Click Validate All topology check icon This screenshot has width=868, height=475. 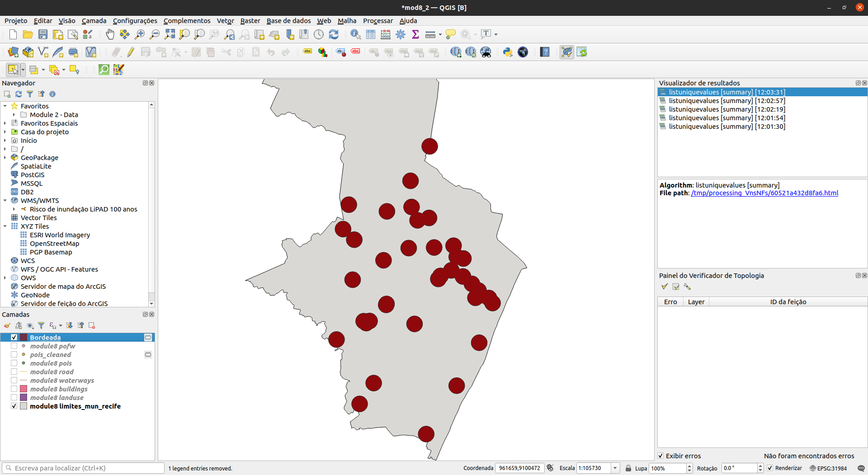pyautogui.click(x=664, y=287)
